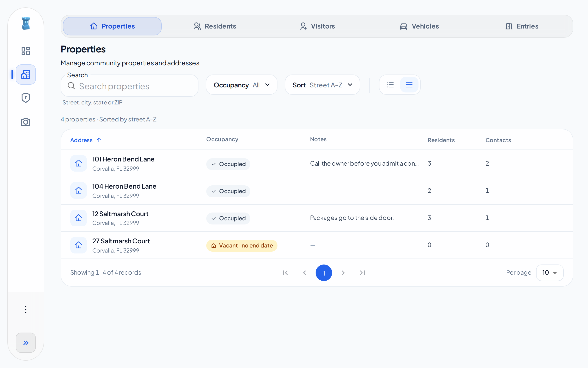
Task: Switch to the Residents tab
Action: pos(215,26)
